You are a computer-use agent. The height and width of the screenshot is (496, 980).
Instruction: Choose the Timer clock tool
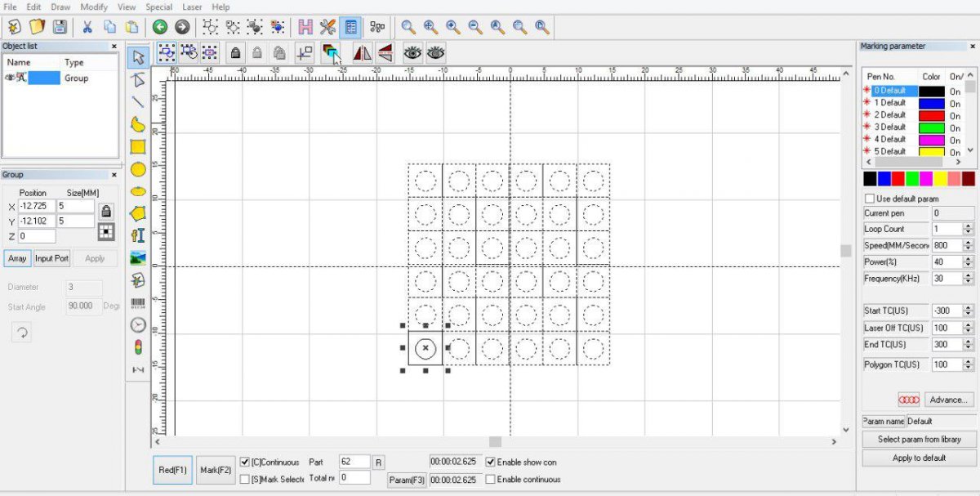[138, 324]
